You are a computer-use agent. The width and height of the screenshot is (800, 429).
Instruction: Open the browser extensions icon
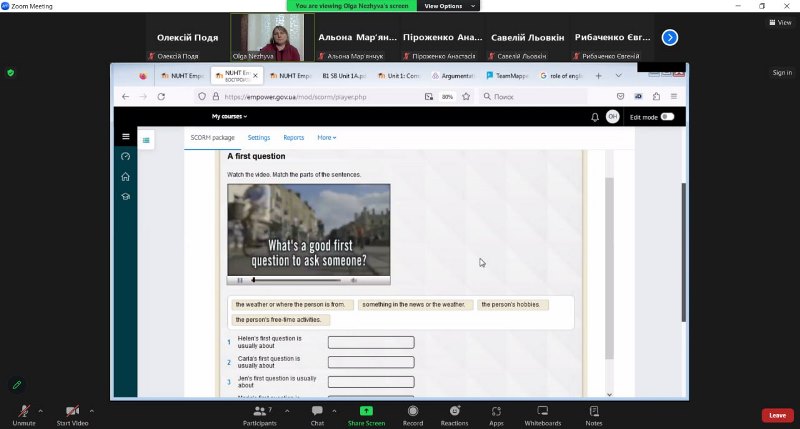[656, 96]
